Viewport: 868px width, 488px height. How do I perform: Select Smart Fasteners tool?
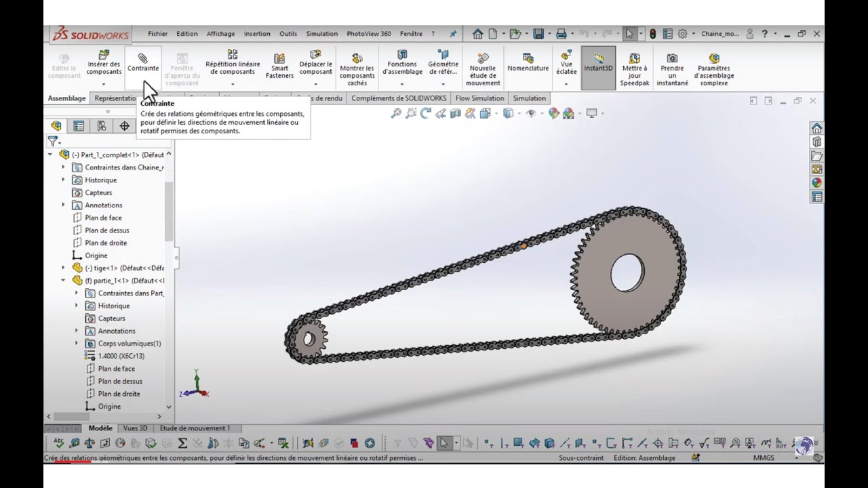(279, 66)
